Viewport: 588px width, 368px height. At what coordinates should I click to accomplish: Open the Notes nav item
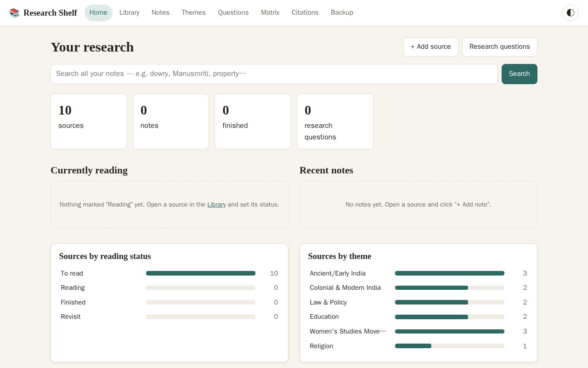(160, 13)
